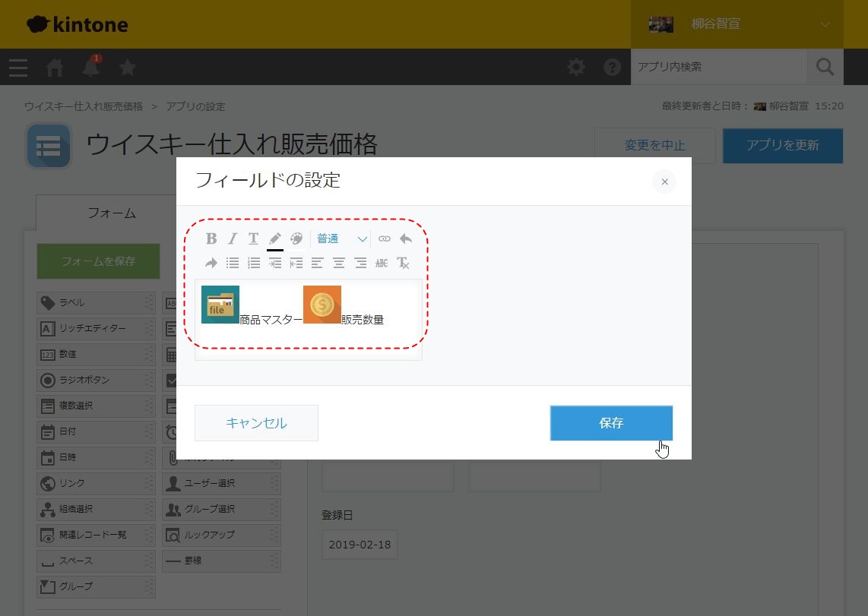Screen dimensions: 868x616
Task: Open notifications bell
Action: 90,68
